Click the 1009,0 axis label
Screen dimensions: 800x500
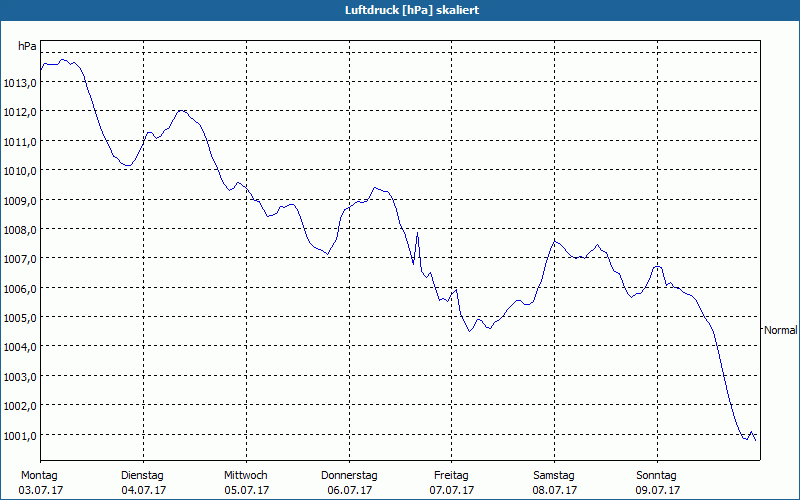(x=20, y=201)
